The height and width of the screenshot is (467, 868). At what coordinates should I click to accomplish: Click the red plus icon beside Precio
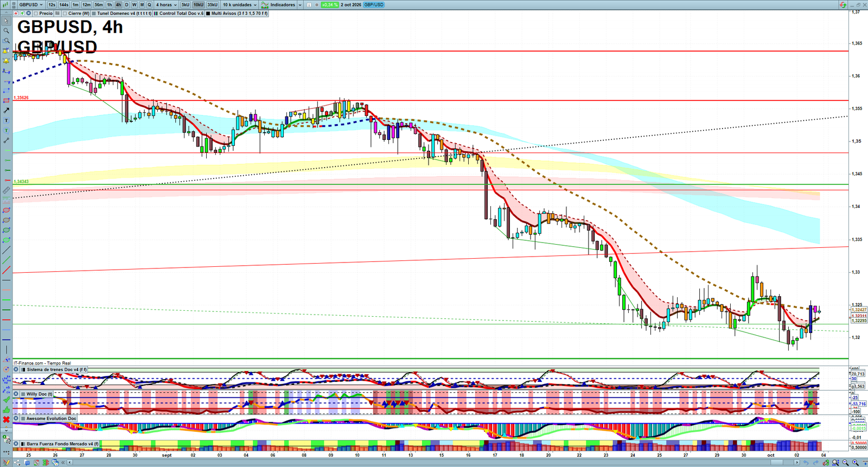tap(16, 13)
